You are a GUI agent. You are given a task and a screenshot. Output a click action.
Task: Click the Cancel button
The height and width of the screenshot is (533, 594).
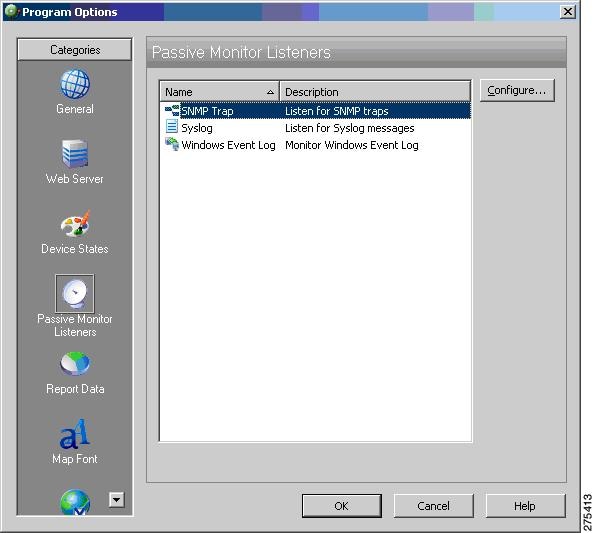[433, 506]
